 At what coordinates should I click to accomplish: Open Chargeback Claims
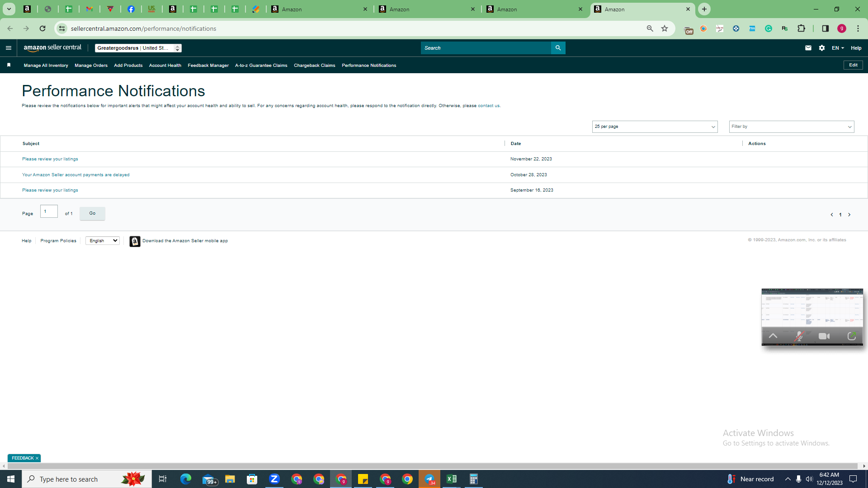[x=315, y=66]
